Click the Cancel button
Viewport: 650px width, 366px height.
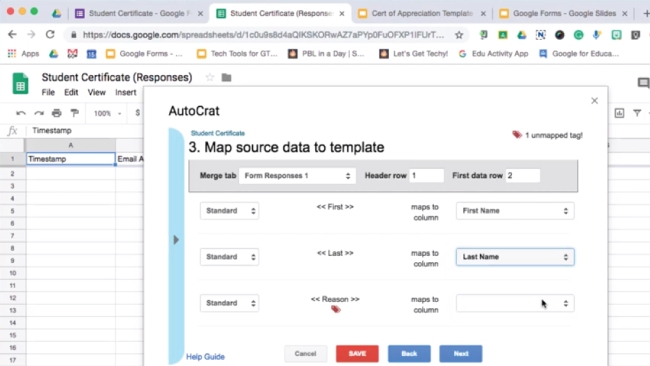point(306,354)
